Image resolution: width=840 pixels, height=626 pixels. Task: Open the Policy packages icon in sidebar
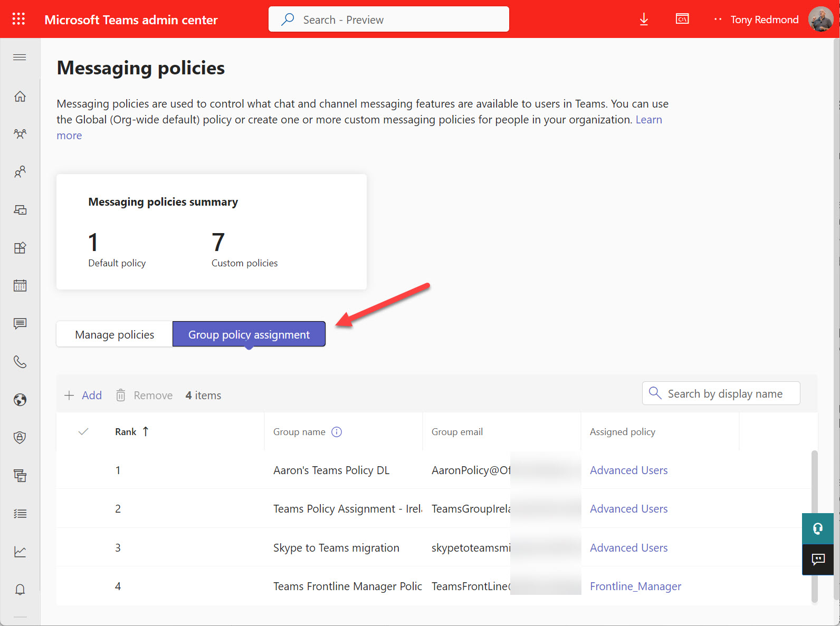[20, 476]
